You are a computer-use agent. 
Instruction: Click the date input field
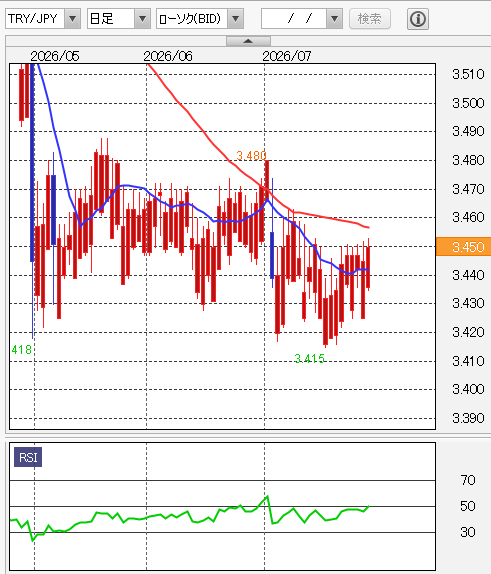click(x=294, y=18)
